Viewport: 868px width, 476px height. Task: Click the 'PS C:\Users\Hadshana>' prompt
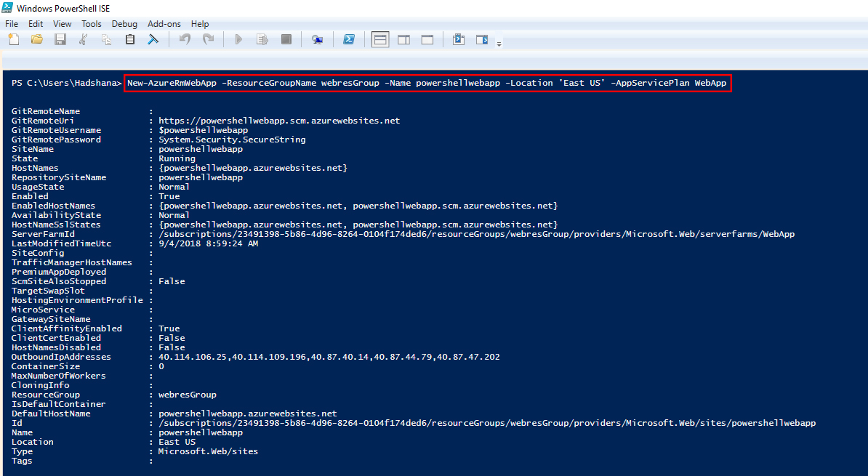tap(66, 83)
